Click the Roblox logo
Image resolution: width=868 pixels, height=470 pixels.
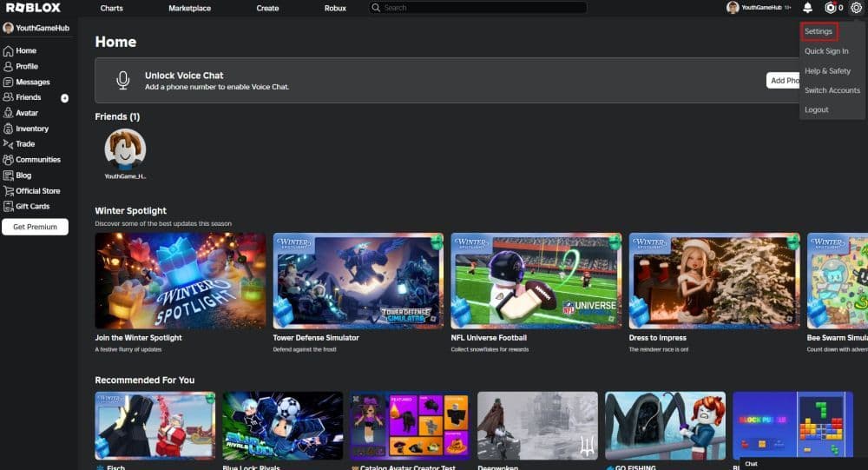tap(33, 8)
